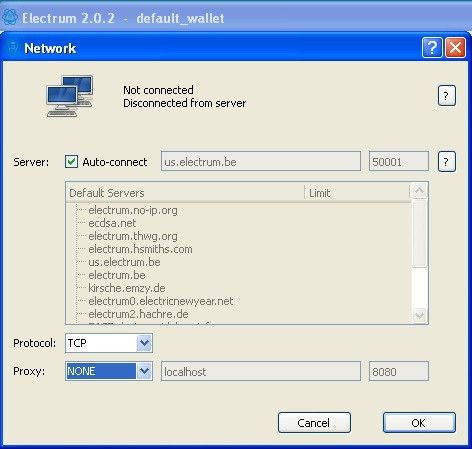Click the Not connected status text
This screenshot has width=472, height=449.
158,90
